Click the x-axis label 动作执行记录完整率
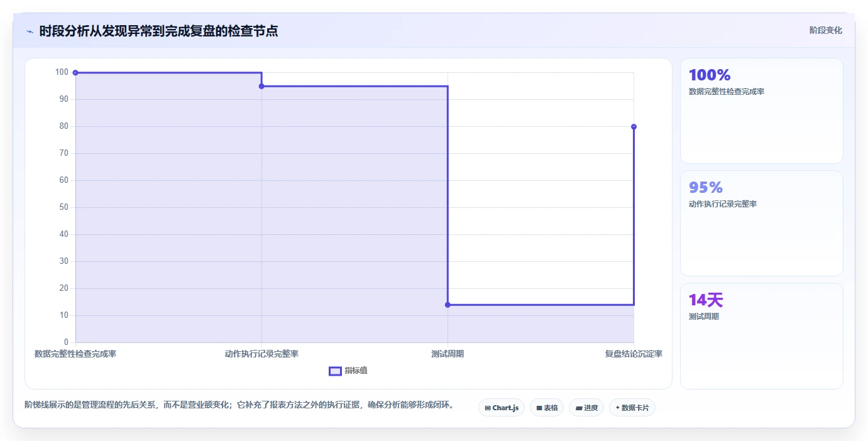 click(x=261, y=354)
